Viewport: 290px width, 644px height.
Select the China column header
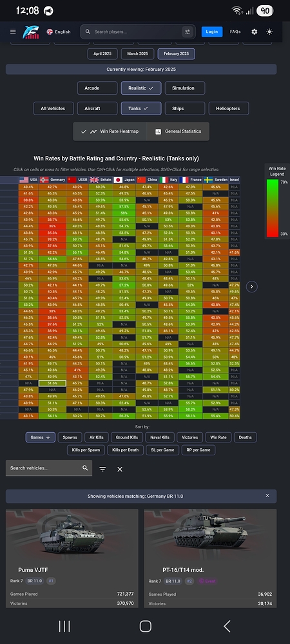pos(147,180)
